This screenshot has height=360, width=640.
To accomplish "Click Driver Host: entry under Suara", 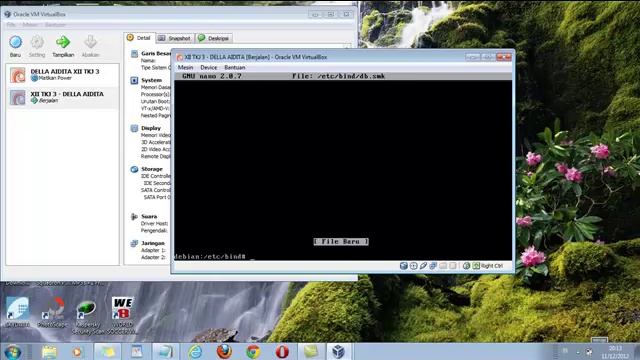I will coord(154,223).
